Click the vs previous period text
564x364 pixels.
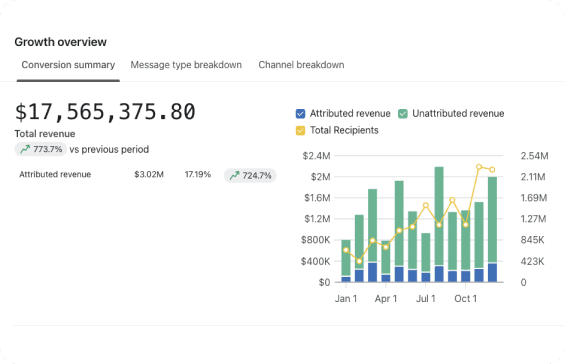pos(109,149)
